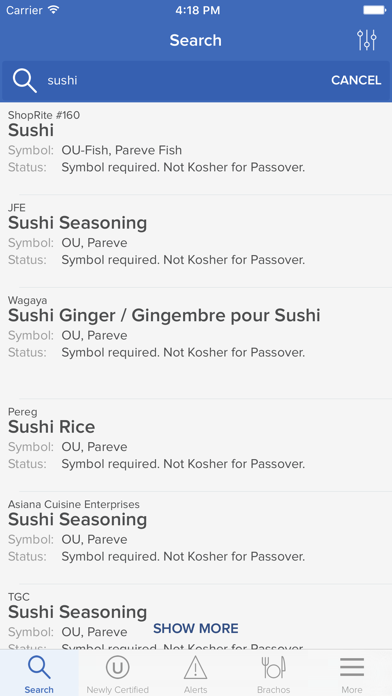
Task: Switch to the Alerts tab label
Action: point(196,690)
